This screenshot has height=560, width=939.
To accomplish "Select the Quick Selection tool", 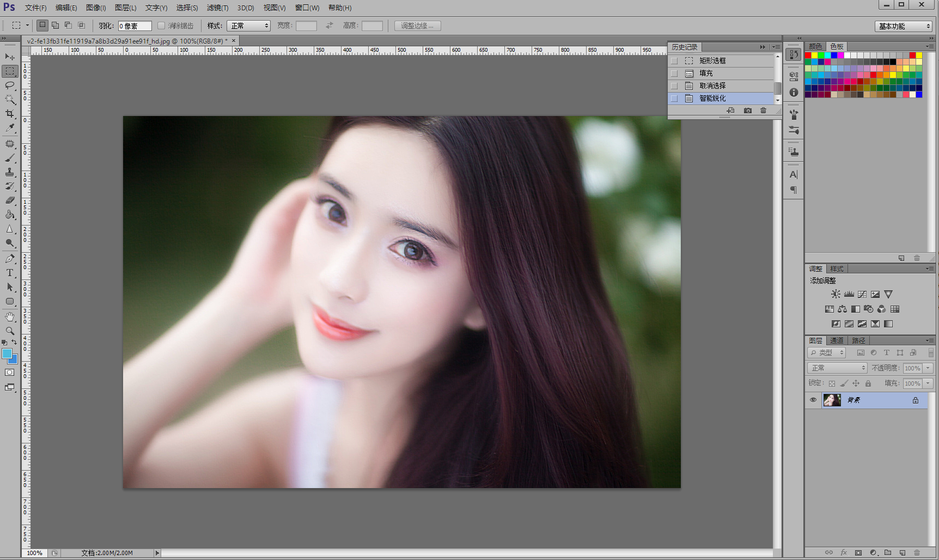I will pyautogui.click(x=10, y=99).
